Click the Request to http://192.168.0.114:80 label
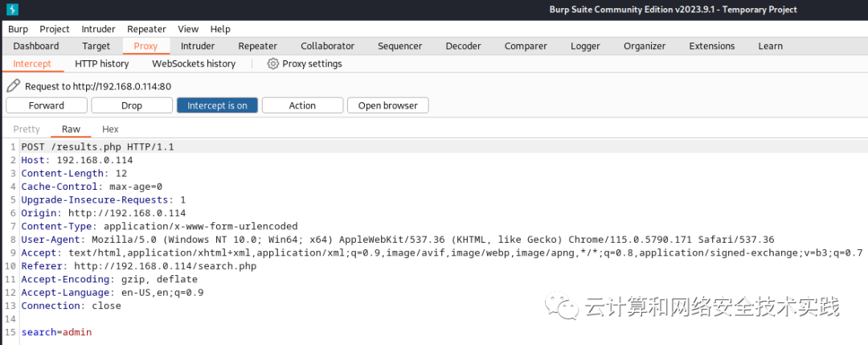868x345 pixels. point(98,86)
